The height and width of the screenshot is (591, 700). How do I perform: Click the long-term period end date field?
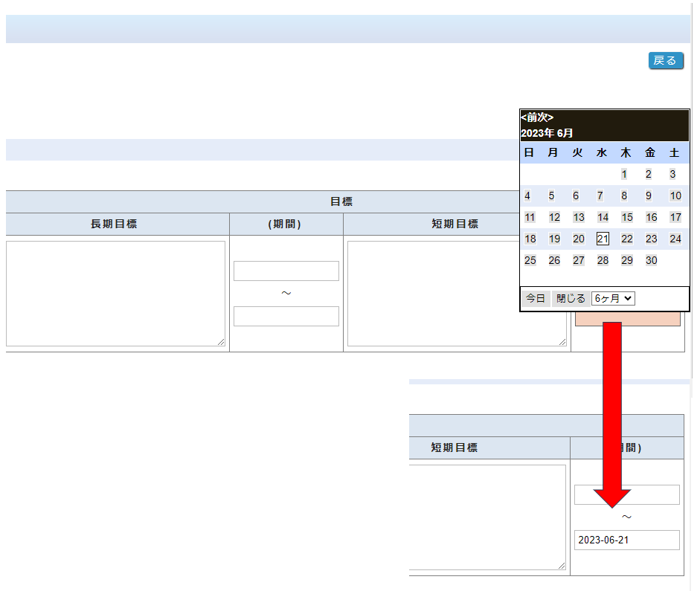pos(286,316)
